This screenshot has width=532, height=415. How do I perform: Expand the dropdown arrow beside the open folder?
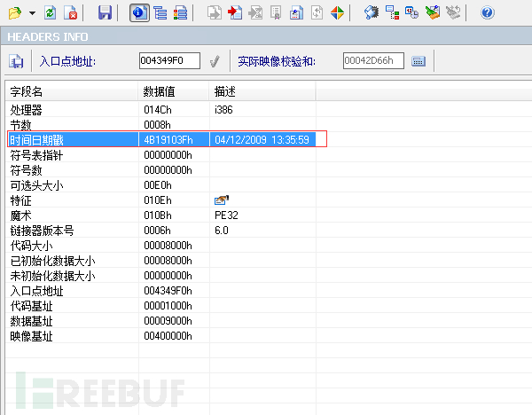(32, 13)
